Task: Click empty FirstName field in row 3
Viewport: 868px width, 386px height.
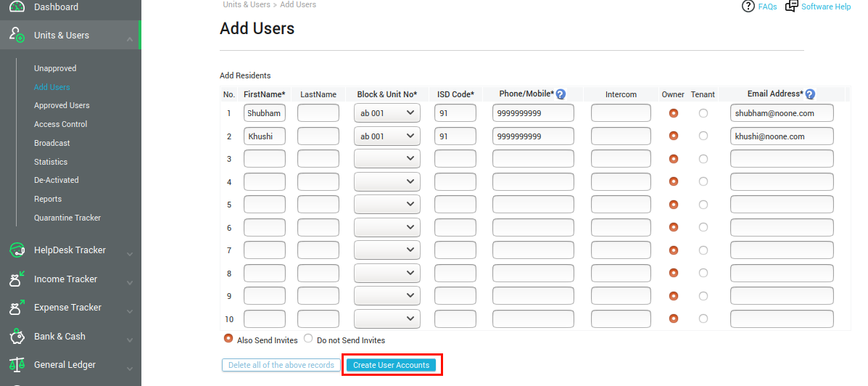Action: click(x=265, y=159)
